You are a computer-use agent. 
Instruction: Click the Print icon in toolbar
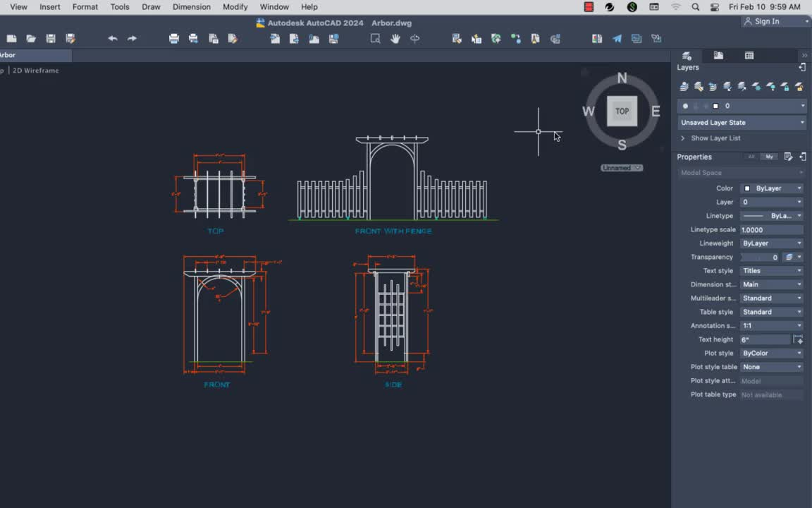pos(174,38)
